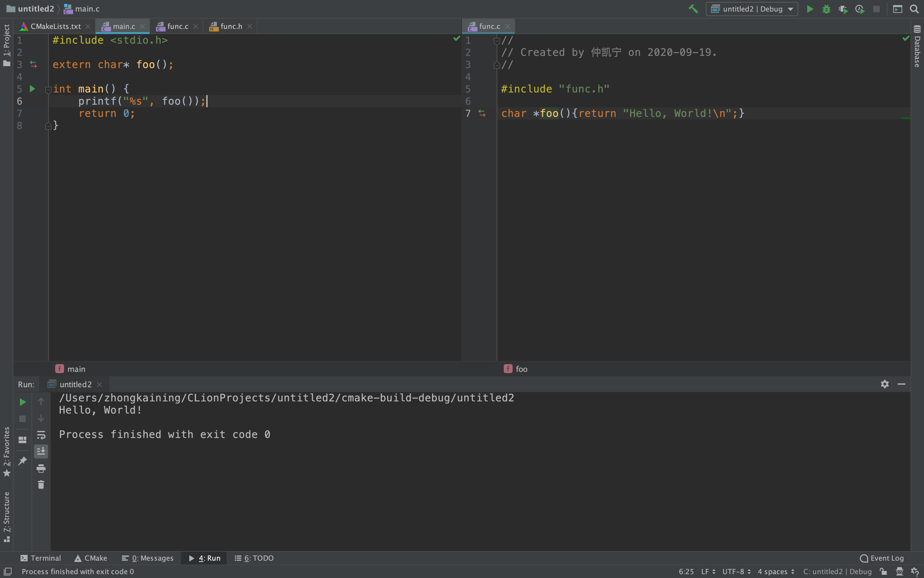The height and width of the screenshot is (578, 924).
Task: Click the comment fold end marker on func.c line 3
Action: (497, 65)
